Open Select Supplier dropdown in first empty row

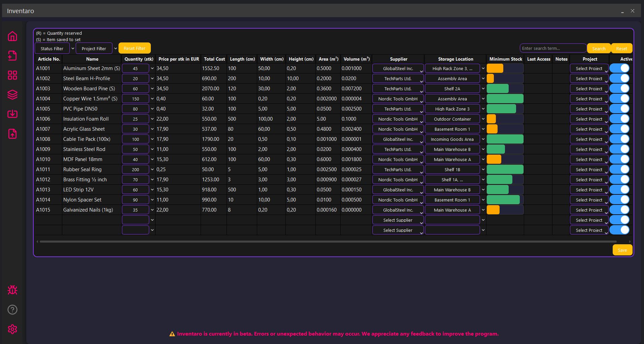398,220
